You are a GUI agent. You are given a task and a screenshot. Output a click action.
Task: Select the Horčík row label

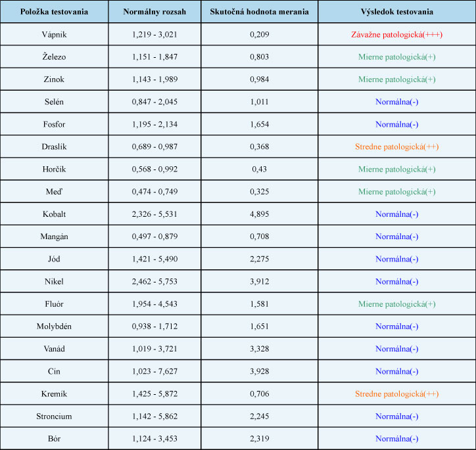click(x=54, y=169)
